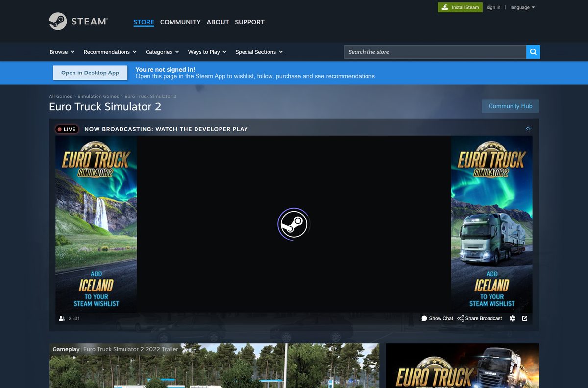Image resolution: width=588 pixels, height=388 pixels.
Task: Expand the Recommendations dropdown
Action: [110, 52]
